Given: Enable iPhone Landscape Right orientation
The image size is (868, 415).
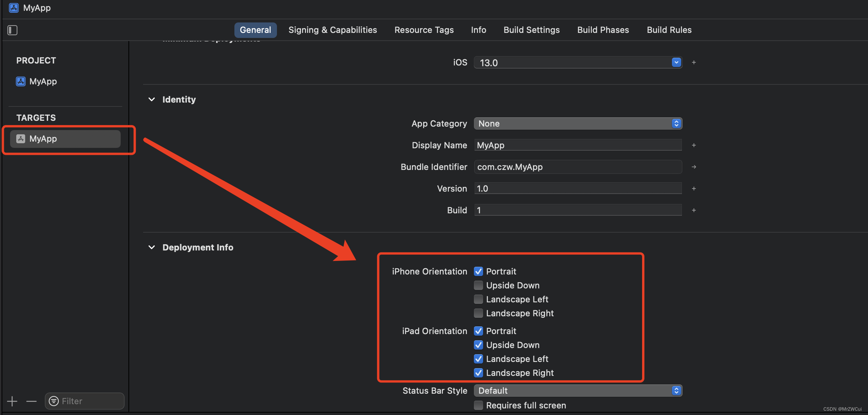Looking at the screenshot, I should (x=478, y=313).
